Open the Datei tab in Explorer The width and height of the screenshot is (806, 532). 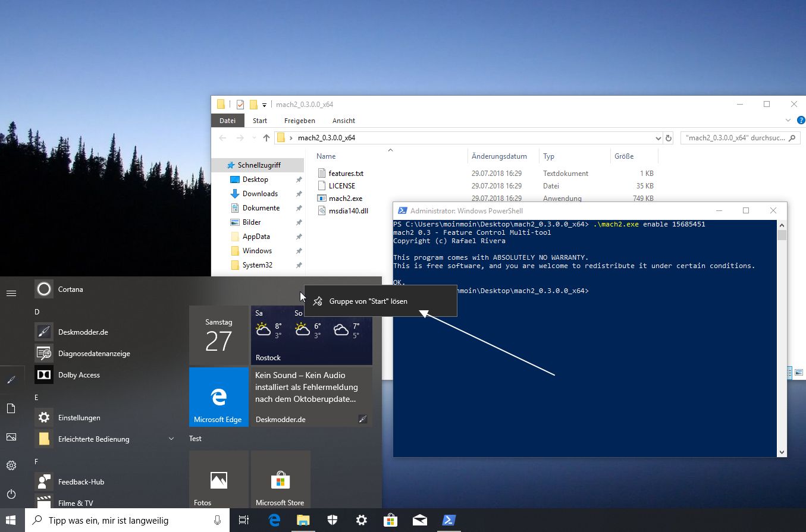coord(227,121)
